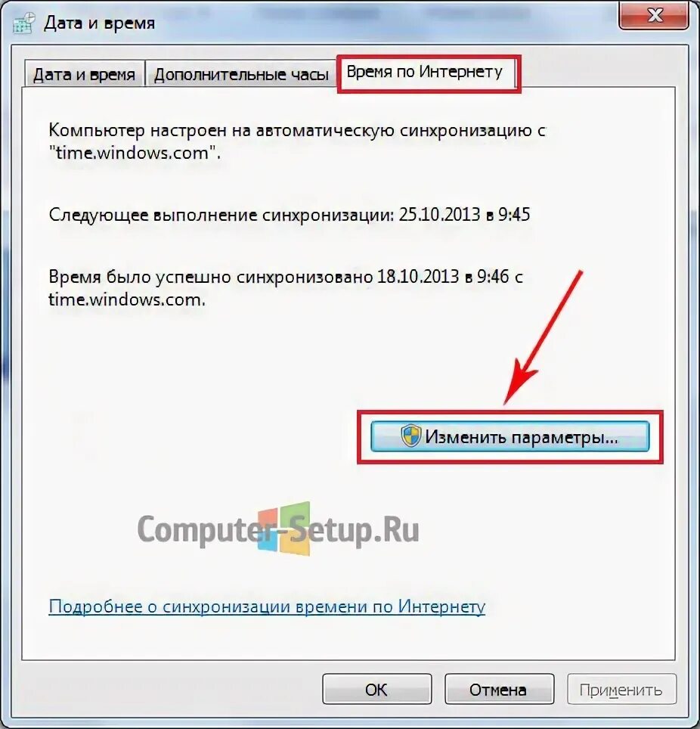The height and width of the screenshot is (729, 700).
Task: Click the Изменить параметры... button
Action: click(x=510, y=436)
